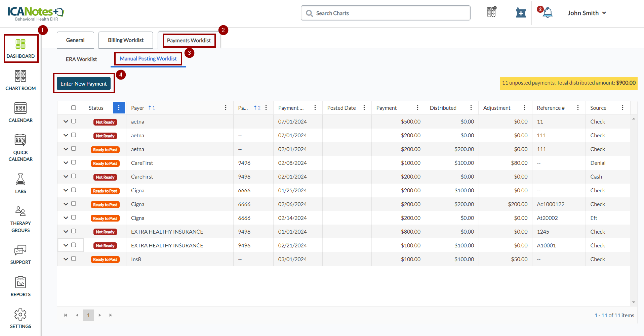This screenshot has width=644, height=336.
Task: Expand the first aetna payment row
Action: 66,122
